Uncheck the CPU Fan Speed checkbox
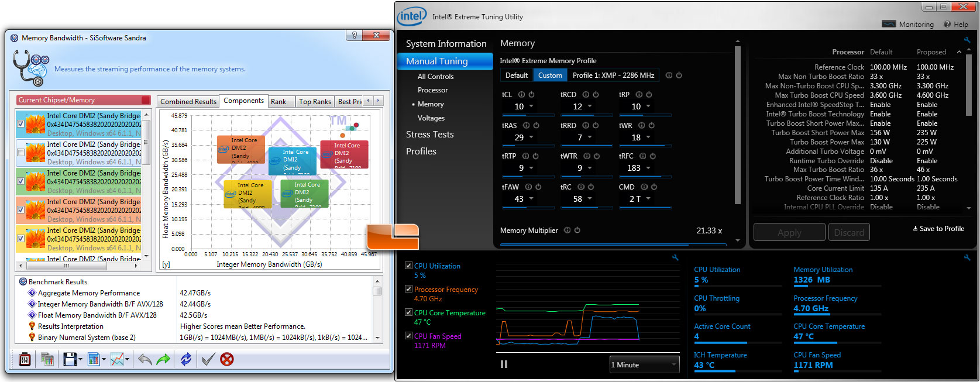 click(408, 336)
